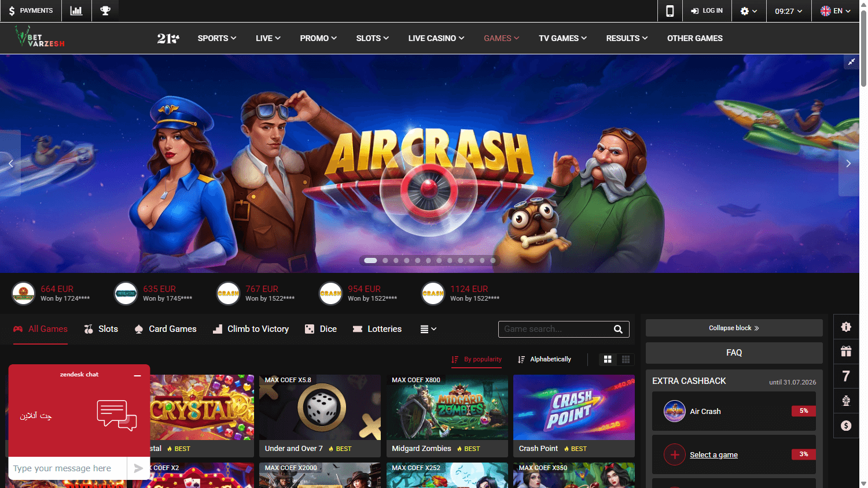Send the chat message arrow icon
Viewport: 868px width, 488px height.
pyautogui.click(x=138, y=468)
